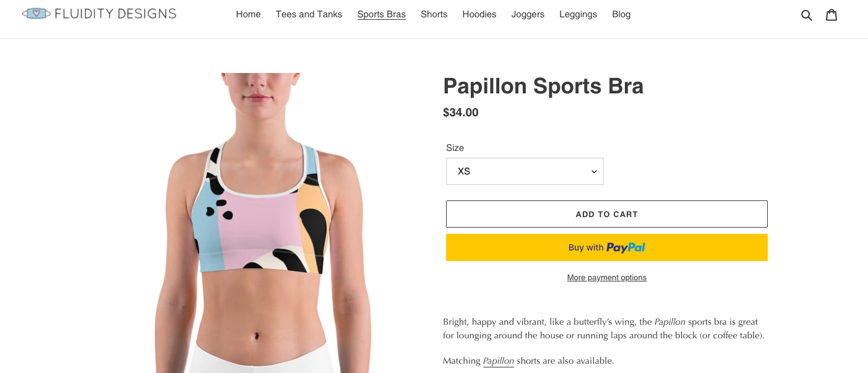The width and height of the screenshot is (868, 373).
Task: Click the Add to Cart button
Action: pyautogui.click(x=606, y=214)
